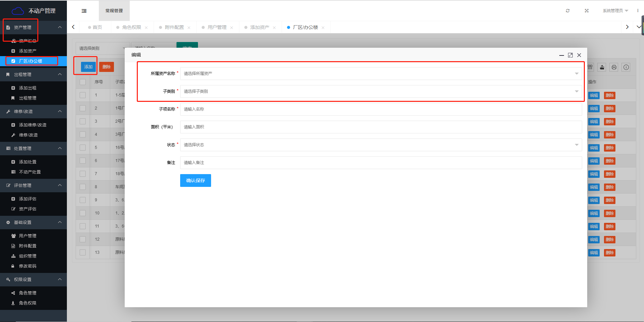Image resolution: width=644 pixels, height=322 pixels.
Task: Collapse the 维修/改造 sidebar group header
Action: point(33,111)
